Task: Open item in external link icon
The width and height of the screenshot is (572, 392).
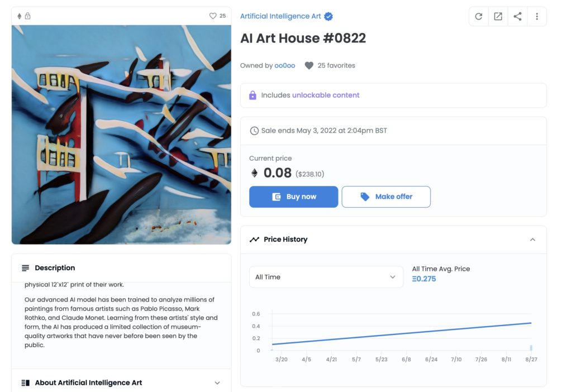Action: [498, 17]
